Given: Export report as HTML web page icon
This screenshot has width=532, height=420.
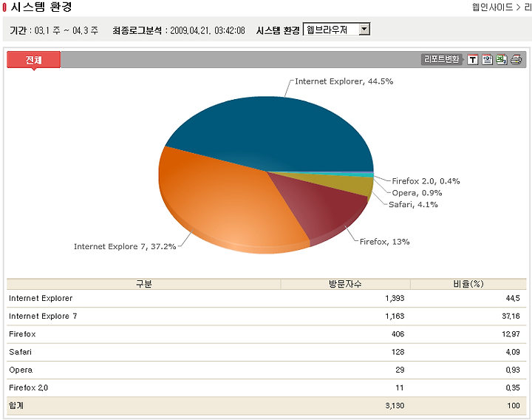Looking at the screenshot, I should [487, 60].
